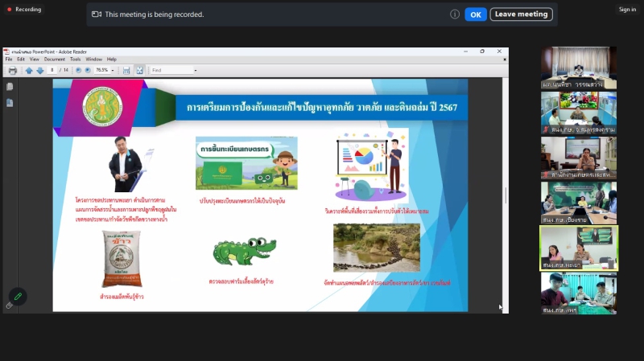Click the Sign in button
The image size is (644, 361).
627,10
